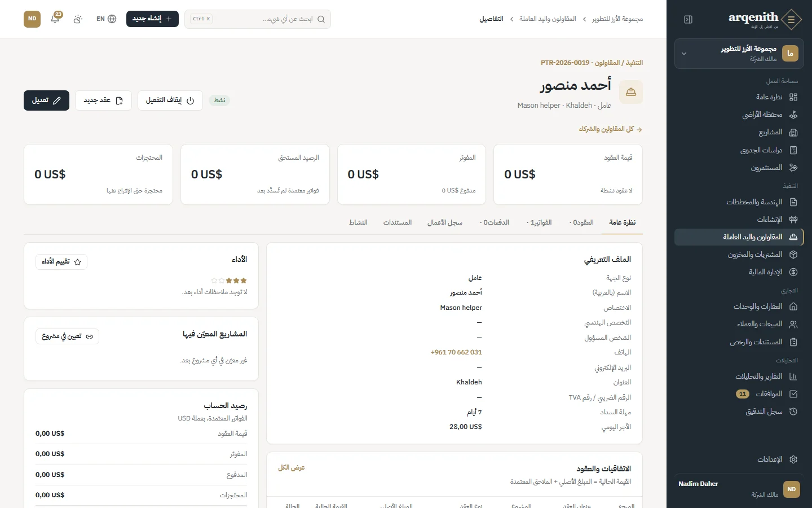Select the الدفعات tab

(495, 222)
